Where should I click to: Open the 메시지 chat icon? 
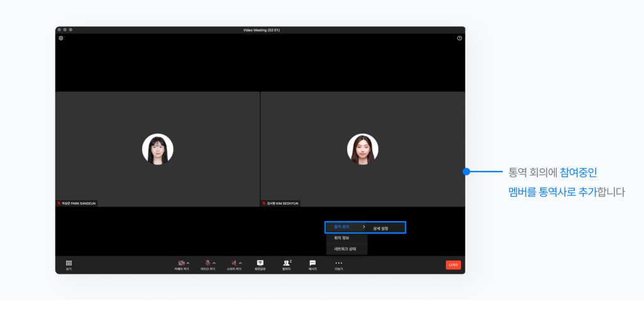(313, 263)
